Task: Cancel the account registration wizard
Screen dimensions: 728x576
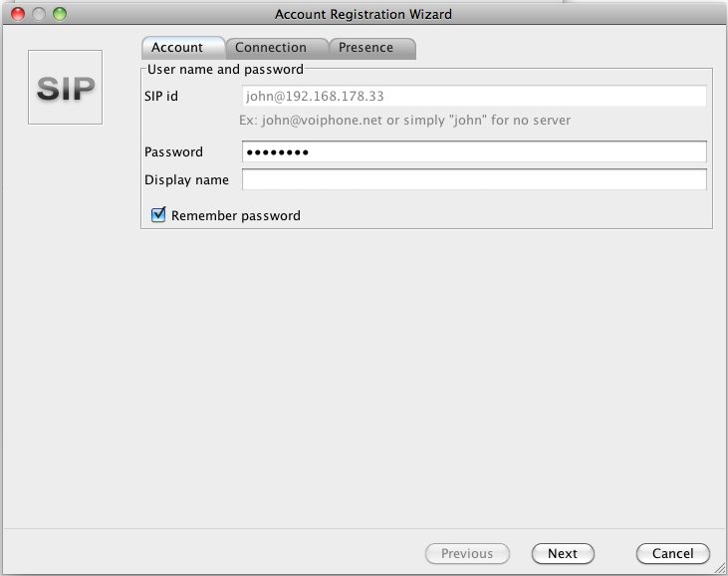Action: coord(672,554)
